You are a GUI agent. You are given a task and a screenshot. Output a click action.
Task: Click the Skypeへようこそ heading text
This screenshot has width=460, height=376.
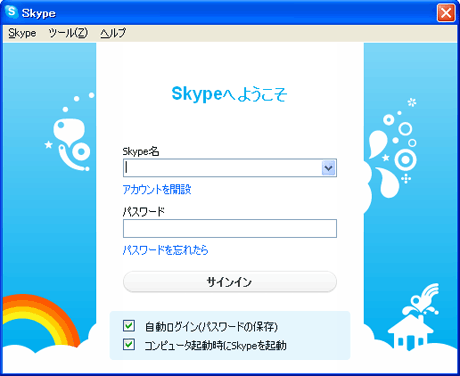coord(229,94)
